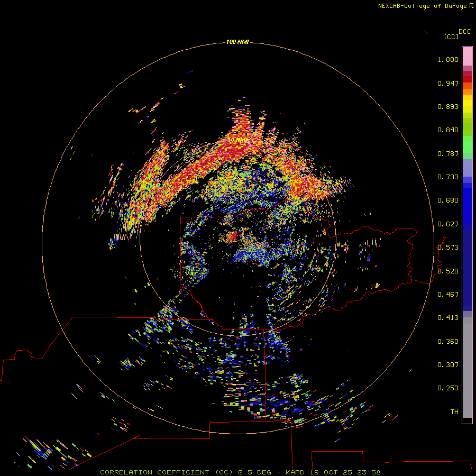Click the DCC label above the color scale
The image size is (476, 476).
click(465, 32)
